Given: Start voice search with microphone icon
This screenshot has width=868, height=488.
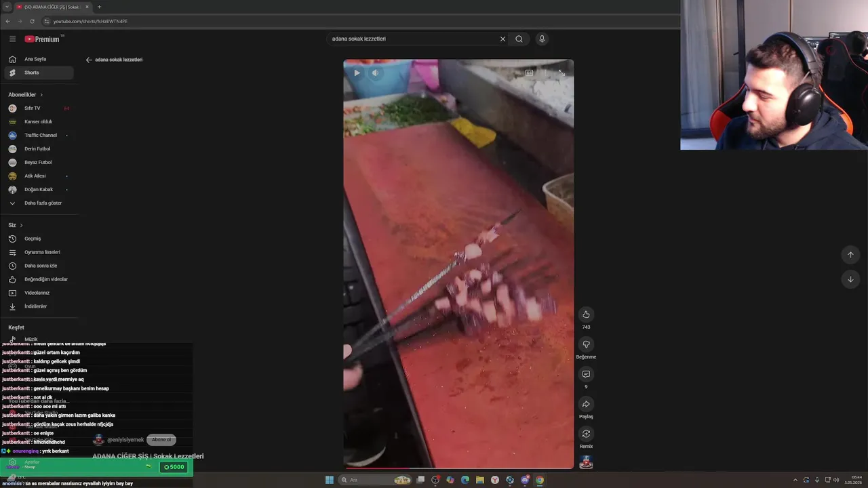Looking at the screenshot, I should [x=542, y=39].
